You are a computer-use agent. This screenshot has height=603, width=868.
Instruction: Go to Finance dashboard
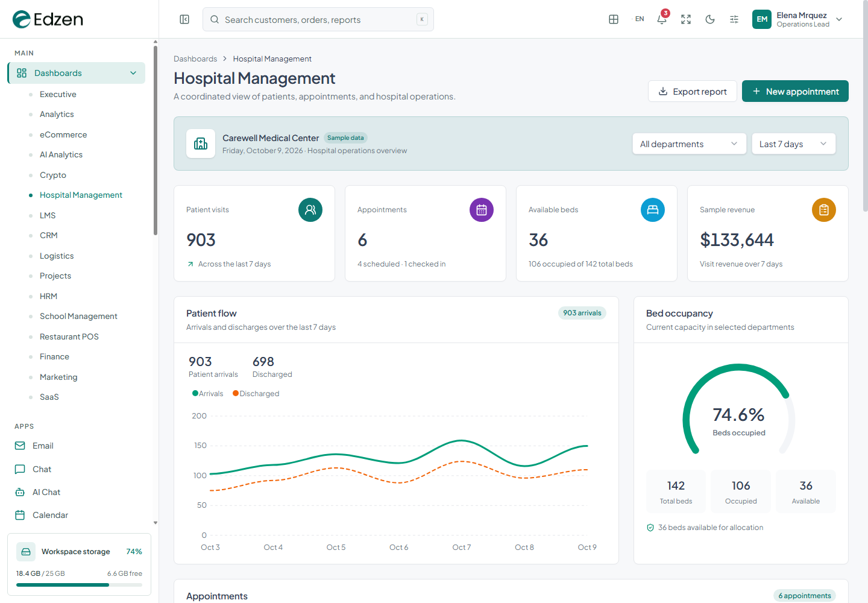54,356
